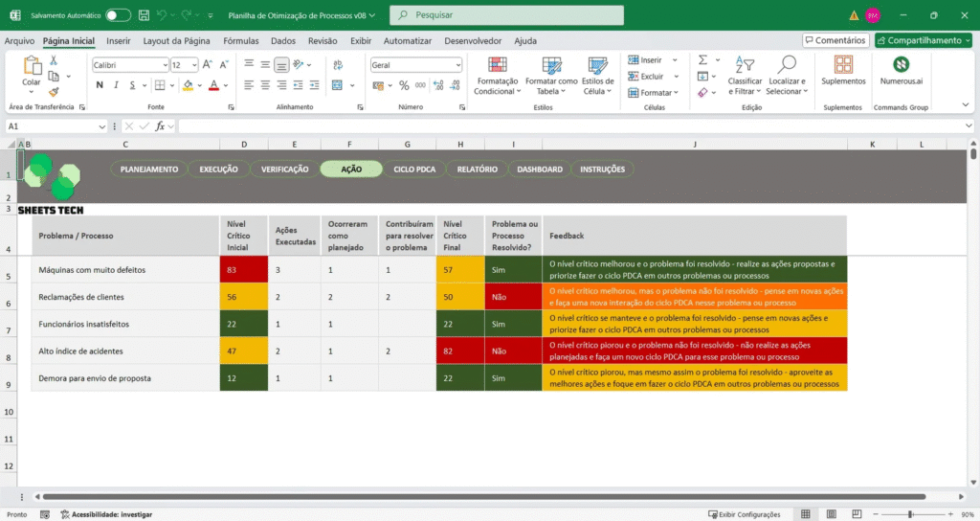980x521 pixels.
Task: Open the Name Box dropdown arrow
Action: coord(102,126)
